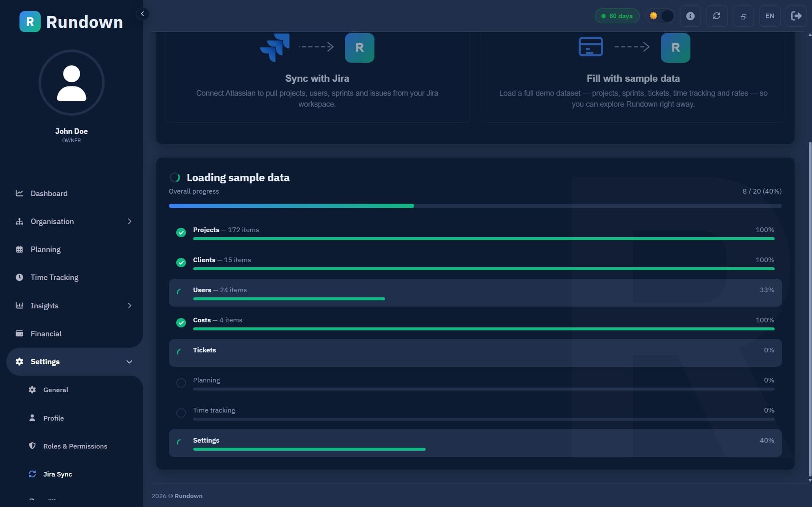Screen dimensions: 812x507
Task: Click the logout icon in top bar
Action: (x=796, y=16)
